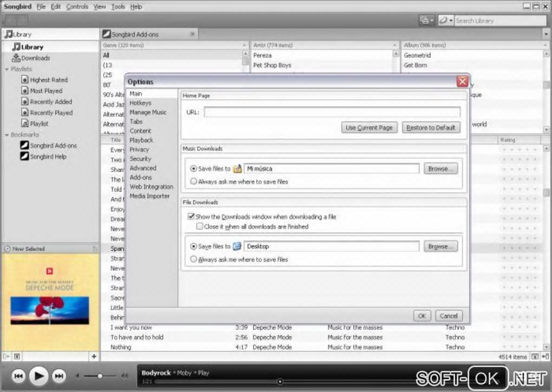Toggle Show the Downloads window checkbox
This screenshot has height=392, width=552.
tap(191, 216)
